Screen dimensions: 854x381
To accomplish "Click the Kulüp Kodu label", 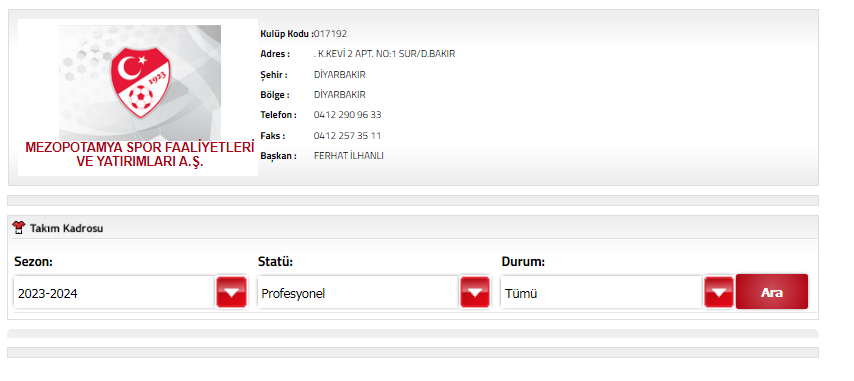I will coord(287,34).
